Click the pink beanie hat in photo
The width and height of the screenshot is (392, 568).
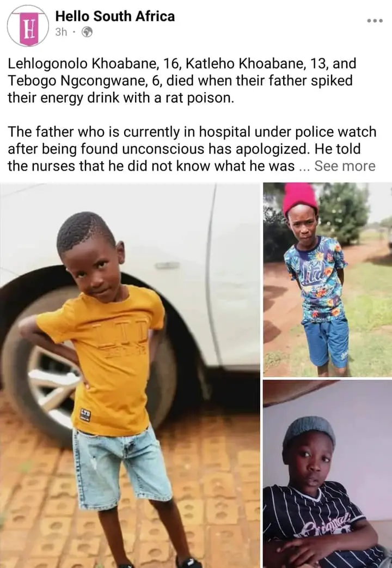tap(300, 199)
